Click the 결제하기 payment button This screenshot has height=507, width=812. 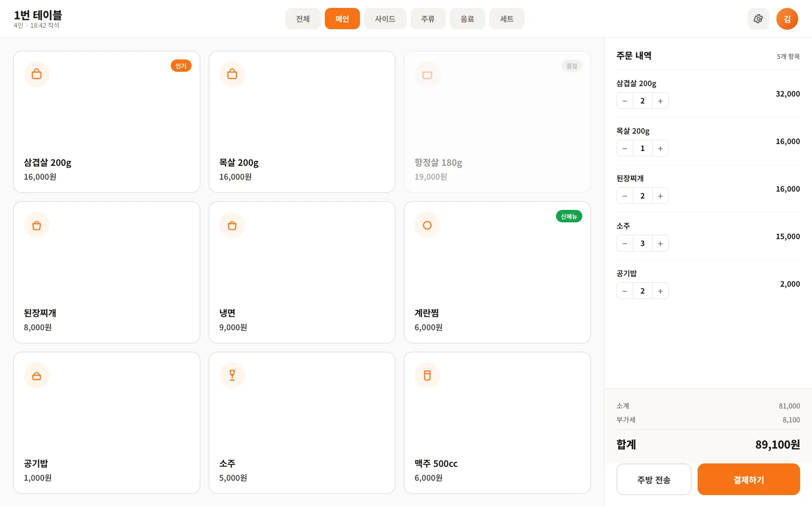(749, 479)
